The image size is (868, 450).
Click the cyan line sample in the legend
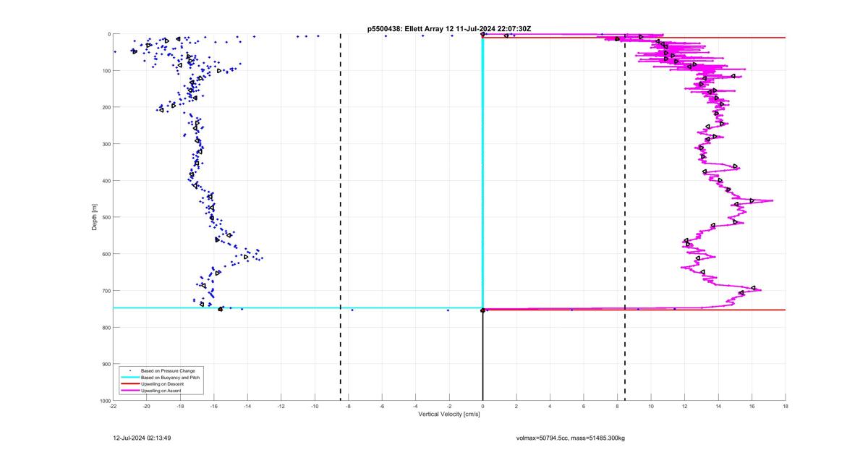click(x=129, y=377)
